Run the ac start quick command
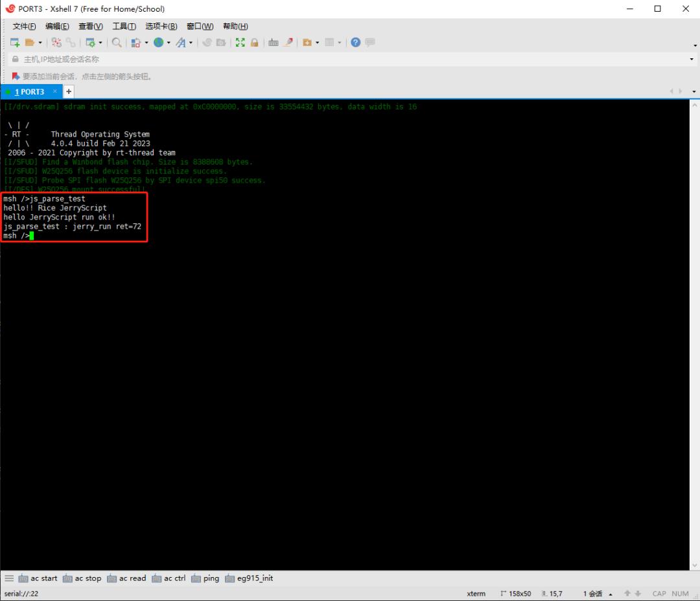The image size is (700, 601). click(38, 578)
